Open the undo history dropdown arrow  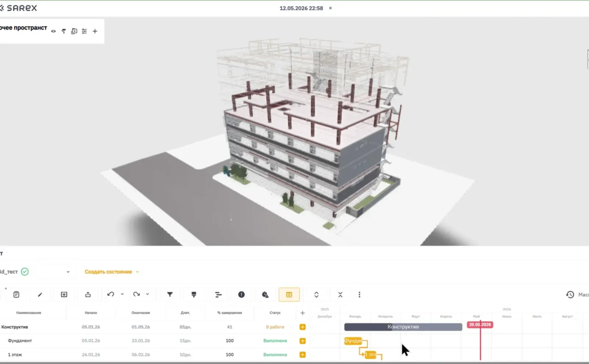[x=122, y=294]
